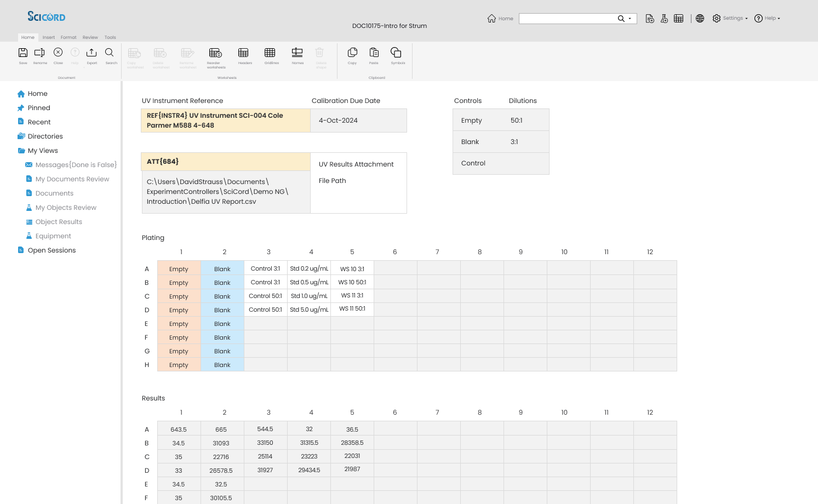Open the Settings dropdown menu
The height and width of the screenshot is (504, 818).
tap(730, 18)
